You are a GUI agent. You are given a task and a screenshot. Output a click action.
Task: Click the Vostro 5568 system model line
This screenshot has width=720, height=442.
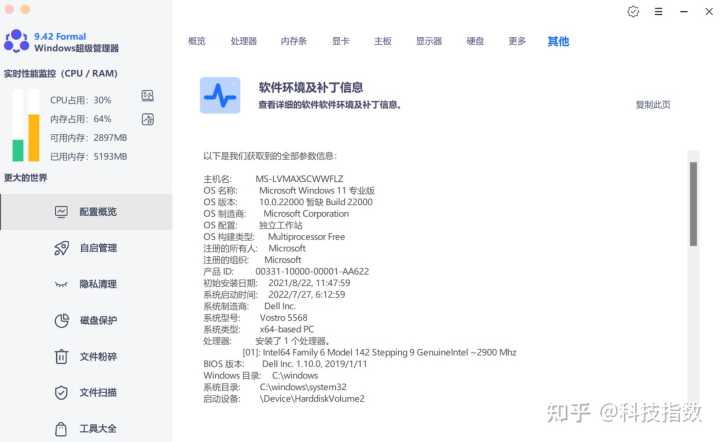tap(284, 318)
